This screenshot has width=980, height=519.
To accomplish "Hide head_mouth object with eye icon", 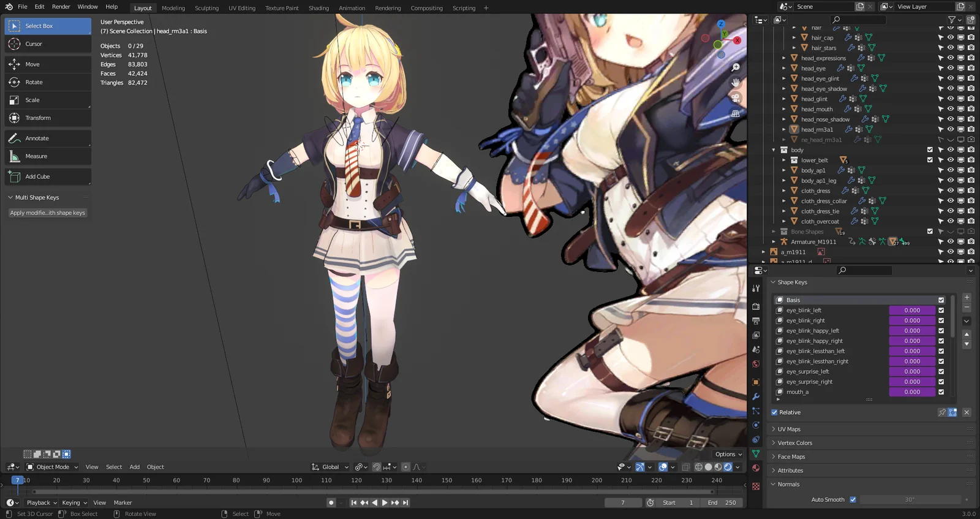I will point(951,109).
